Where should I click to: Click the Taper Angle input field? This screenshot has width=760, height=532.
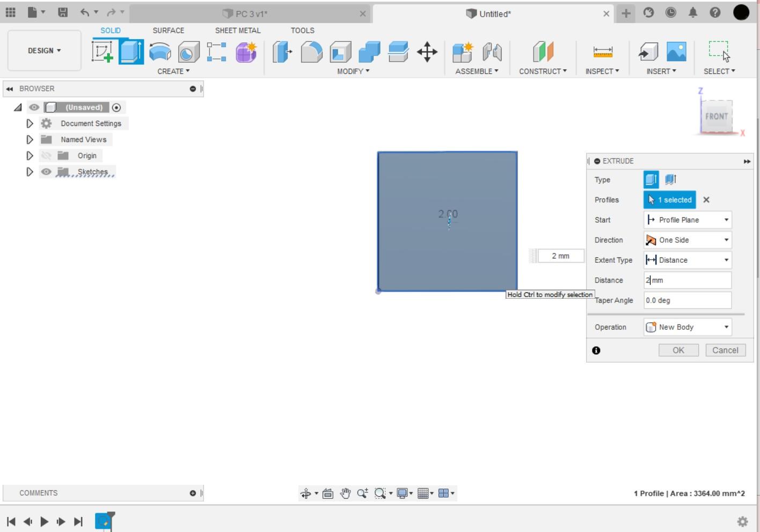point(688,300)
